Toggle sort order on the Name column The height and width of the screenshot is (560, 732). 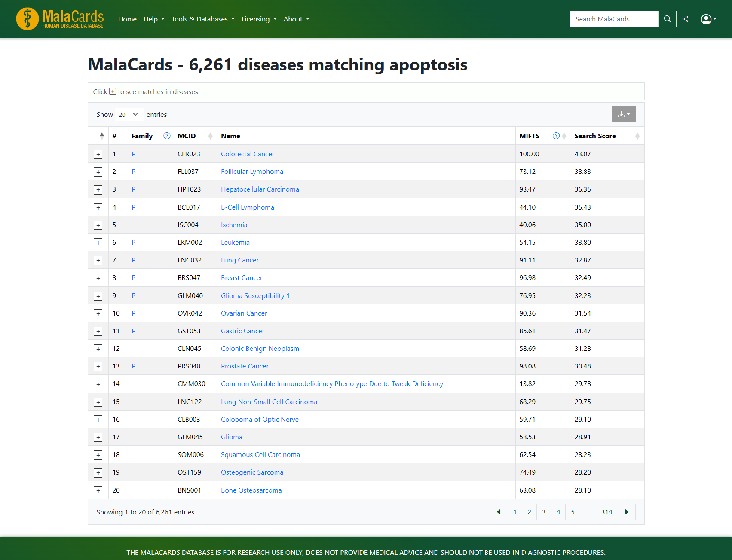point(231,136)
